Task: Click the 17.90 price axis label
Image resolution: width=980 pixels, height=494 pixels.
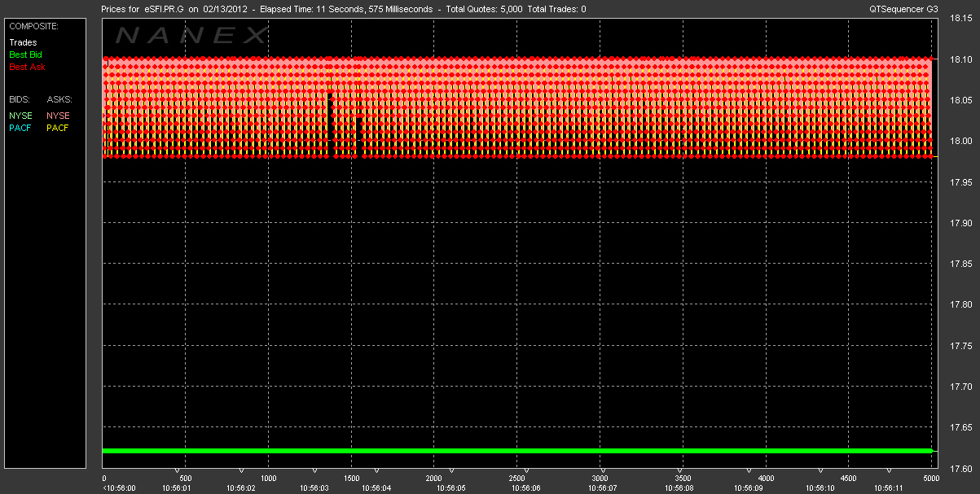Action: pos(961,223)
